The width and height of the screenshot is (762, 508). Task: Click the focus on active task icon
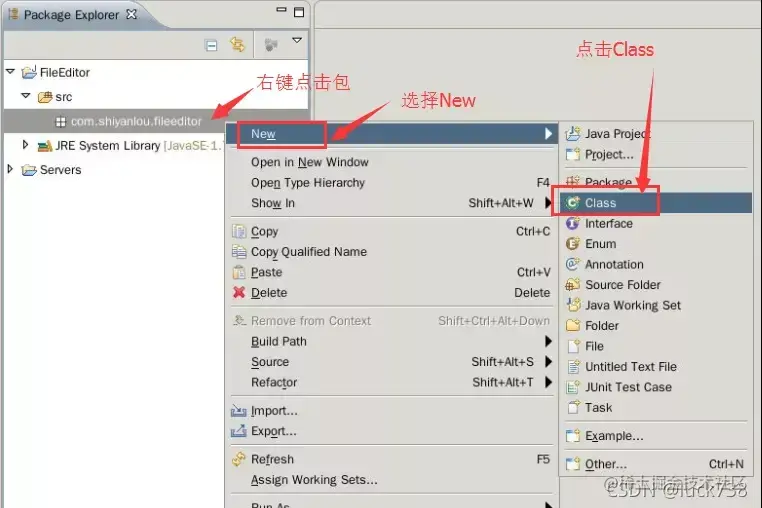click(x=271, y=45)
